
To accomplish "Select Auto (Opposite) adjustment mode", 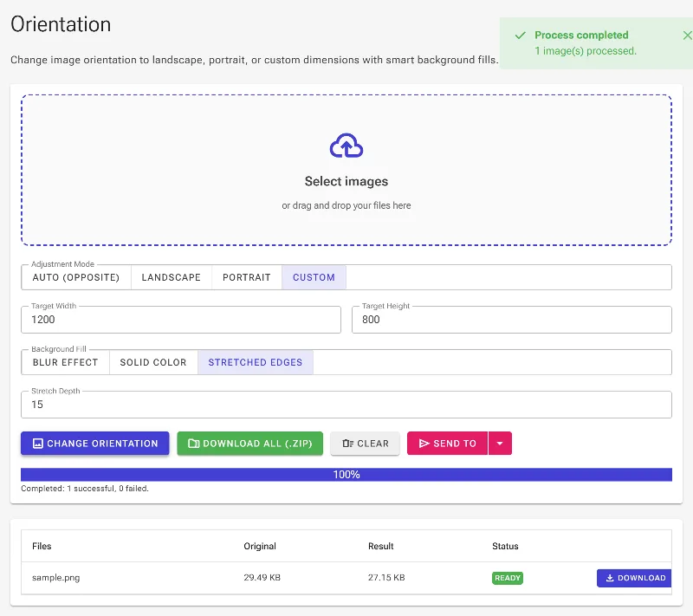I will pyautogui.click(x=76, y=277).
